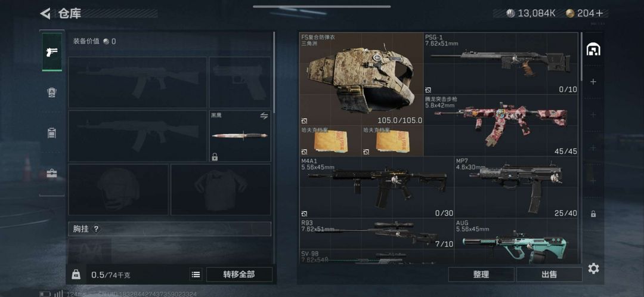Select the FS复合防弹衣 armor item
Screen dimensions: 644x297
361,79
